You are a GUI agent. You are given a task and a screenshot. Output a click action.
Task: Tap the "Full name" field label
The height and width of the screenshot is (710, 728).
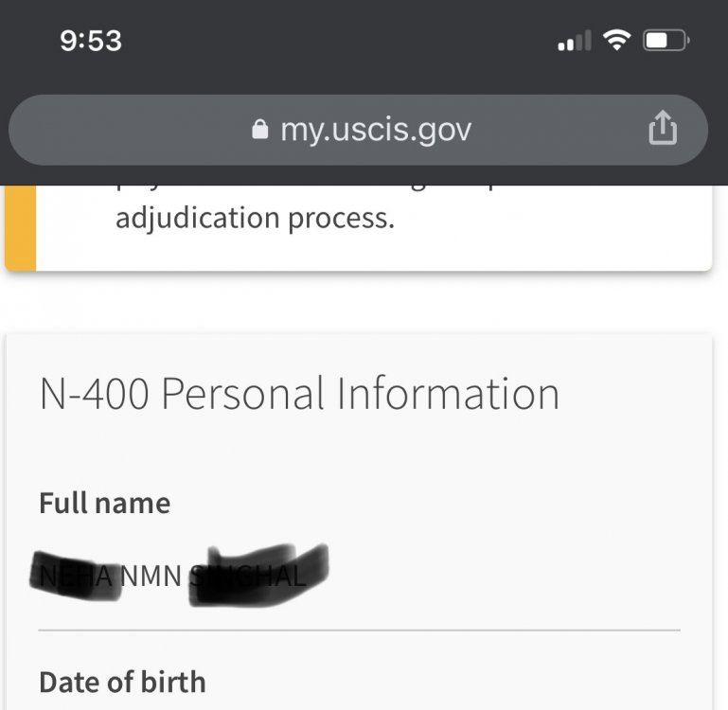104,503
